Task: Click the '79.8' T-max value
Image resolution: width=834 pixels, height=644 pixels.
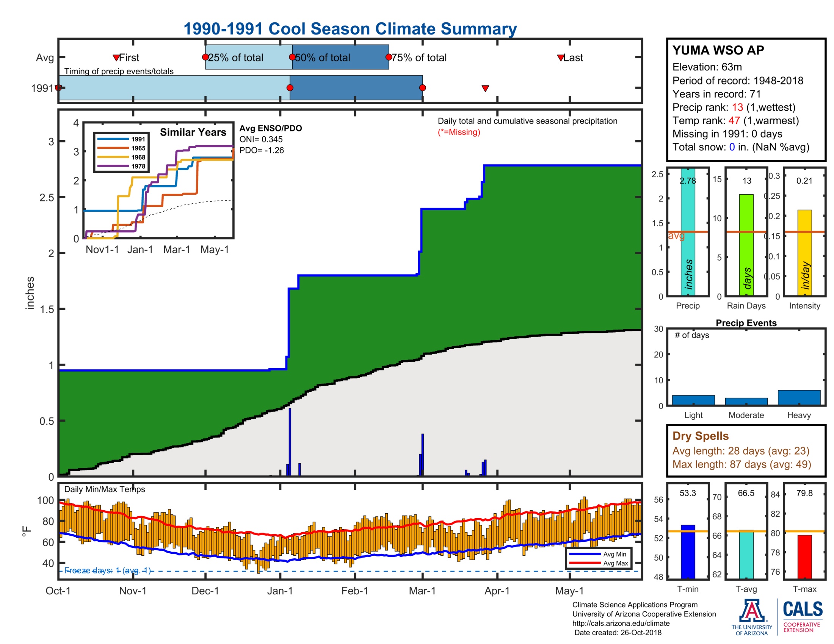Action: tap(804, 493)
